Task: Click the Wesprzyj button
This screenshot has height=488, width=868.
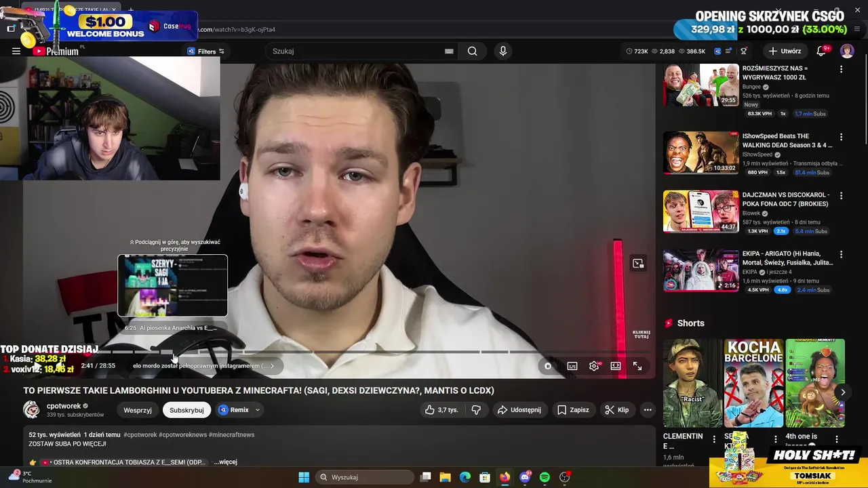Action: 138,410
